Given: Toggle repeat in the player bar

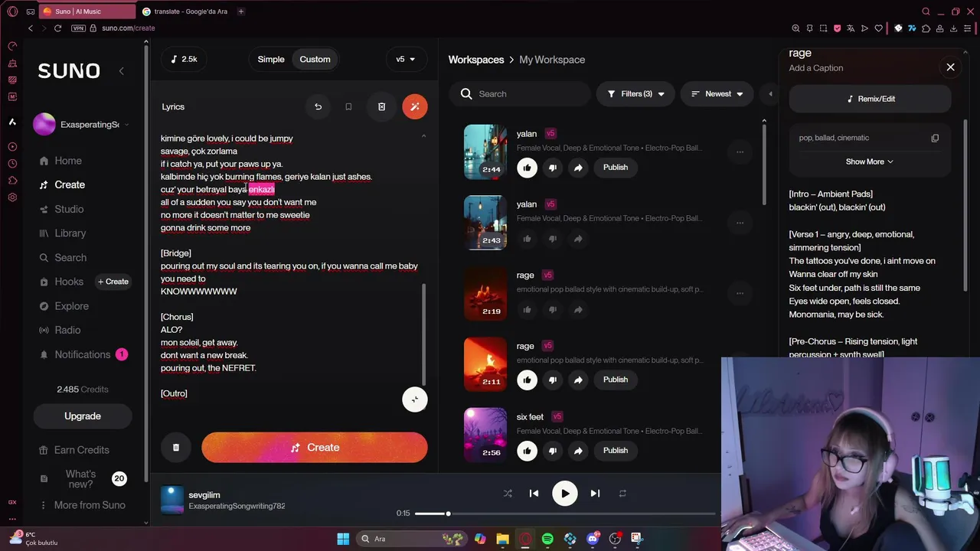Looking at the screenshot, I should click(622, 494).
